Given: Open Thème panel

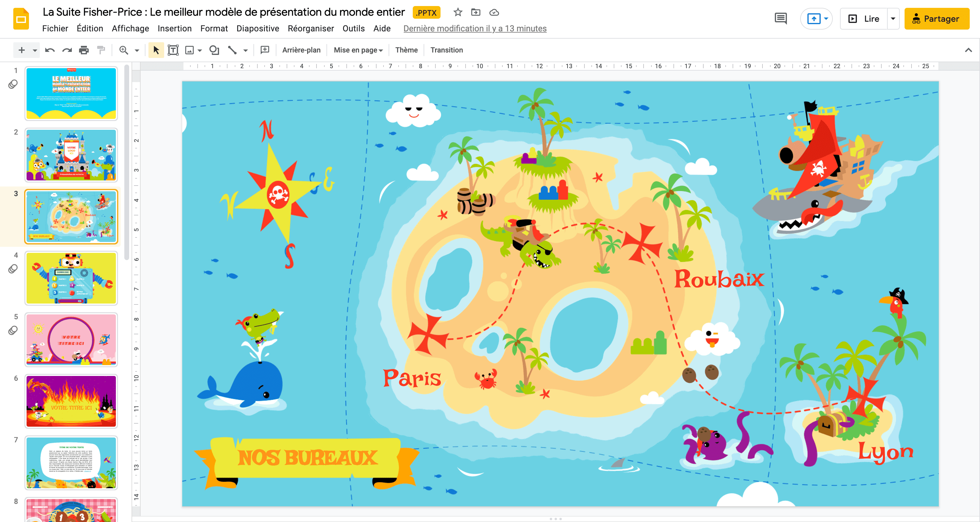Looking at the screenshot, I should [x=406, y=50].
